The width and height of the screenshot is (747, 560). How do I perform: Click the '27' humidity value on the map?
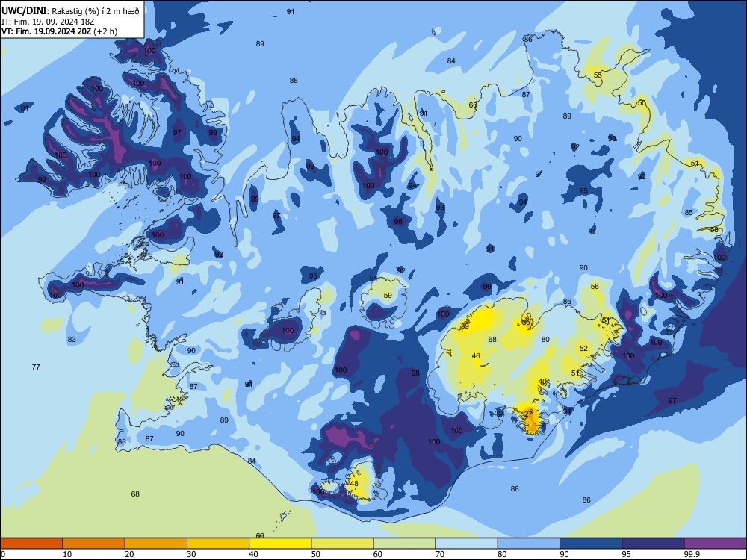(x=528, y=414)
